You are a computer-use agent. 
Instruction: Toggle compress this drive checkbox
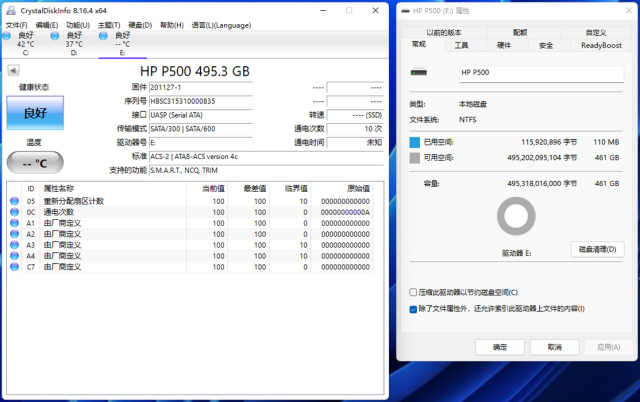(413, 292)
